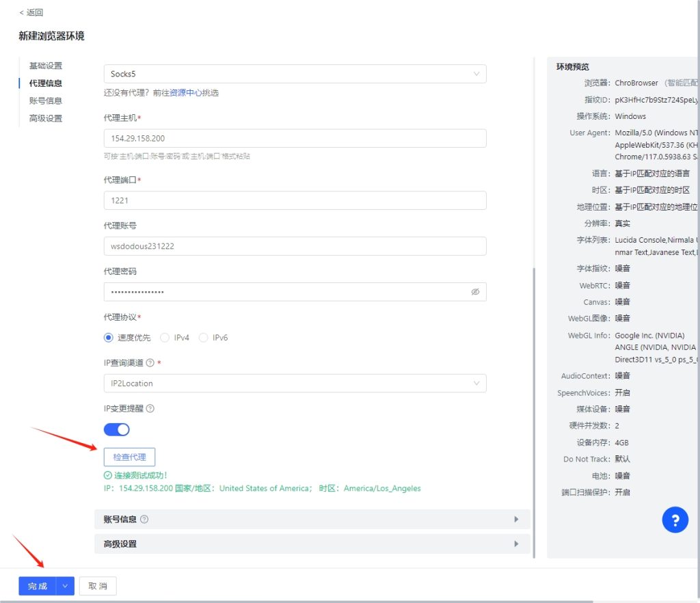Open dropdown arrow beside 完成 button

pos(65,586)
